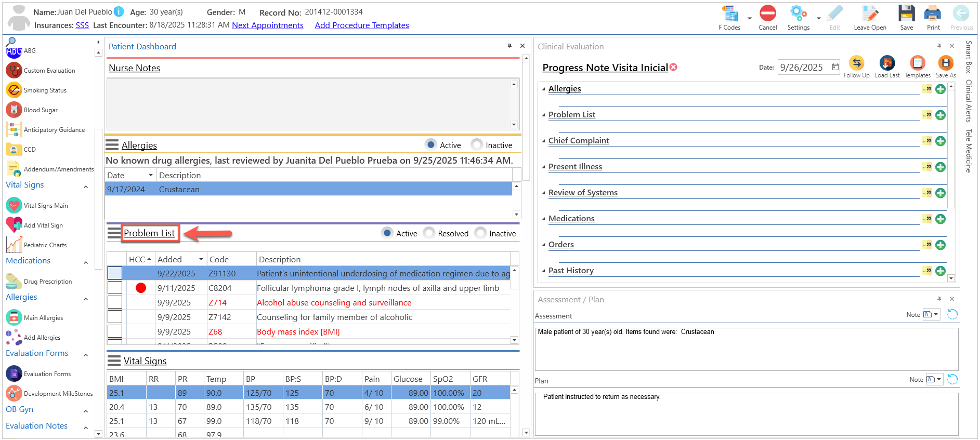980x440 pixels.
Task: Collapse the Vital Signs sidebar group
Action: (x=86, y=186)
